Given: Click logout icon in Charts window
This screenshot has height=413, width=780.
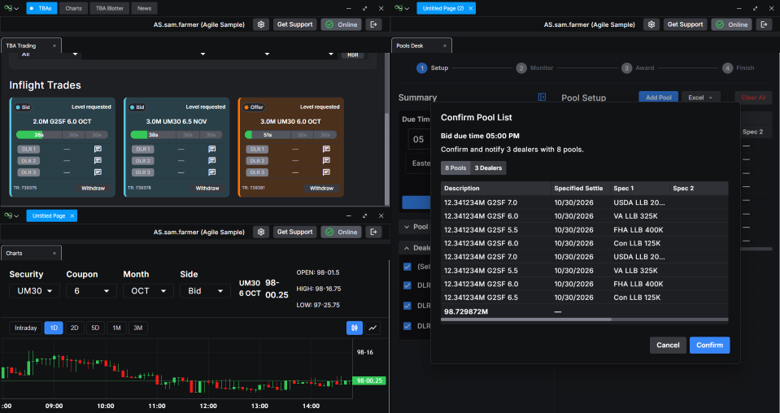Looking at the screenshot, I should (x=374, y=232).
